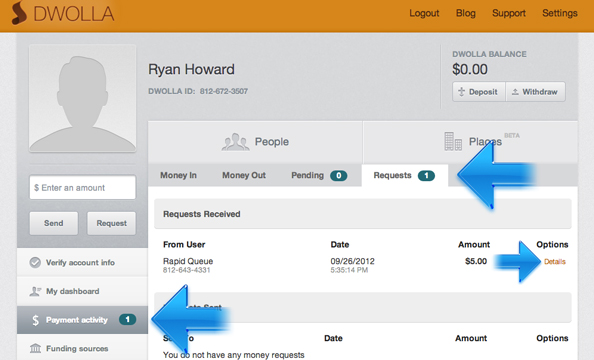The width and height of the screenshot is (594, 360).
Task: Click the Requests Received section header
Action: 363,214
